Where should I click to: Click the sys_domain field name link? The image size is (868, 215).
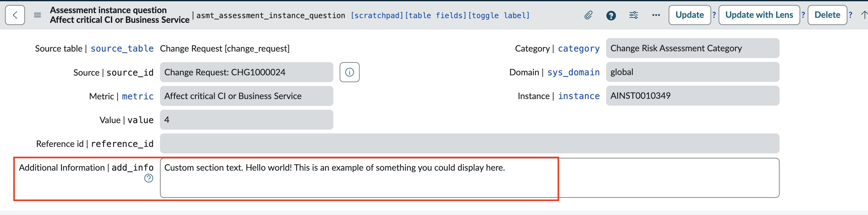pos(573,72)
